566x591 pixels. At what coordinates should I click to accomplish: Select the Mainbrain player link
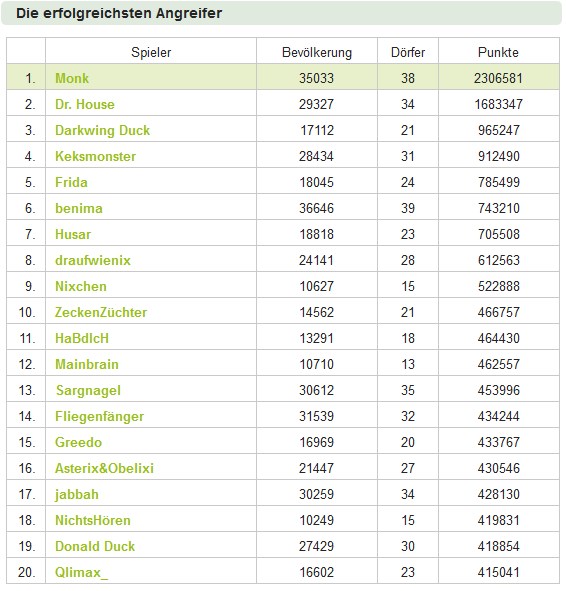87,364
